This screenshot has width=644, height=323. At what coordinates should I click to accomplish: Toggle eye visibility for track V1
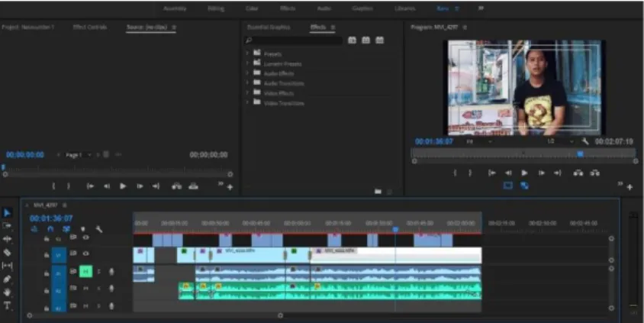coord(85,254)
